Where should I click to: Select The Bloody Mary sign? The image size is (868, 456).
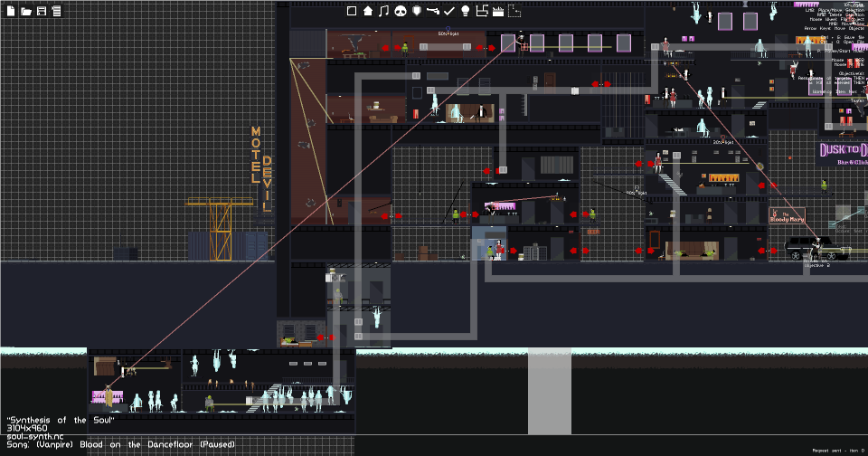tap(787, 216)
